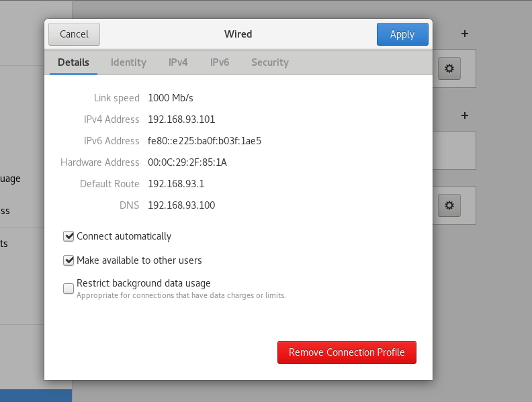Click the IPv6 address value
This screenshot has height=402, width=532.
(204, 141)
